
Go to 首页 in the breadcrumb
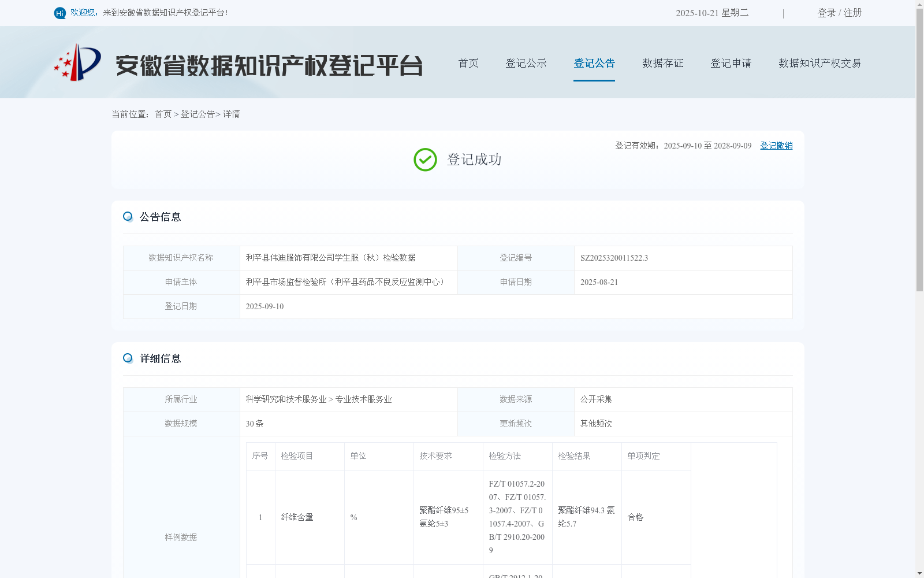[x=163, y=114]
